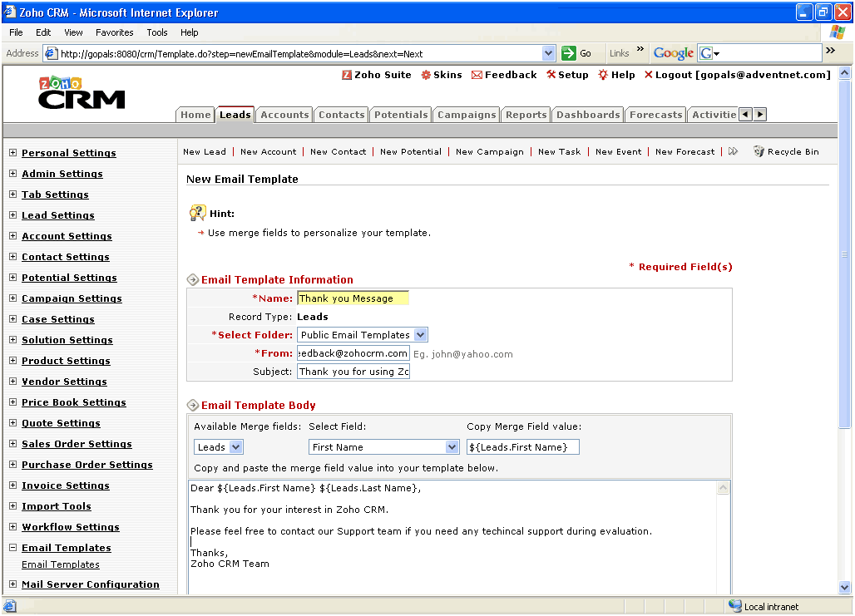Click the New Campaign link
855x616 pixels.
[x=490, y=151]
